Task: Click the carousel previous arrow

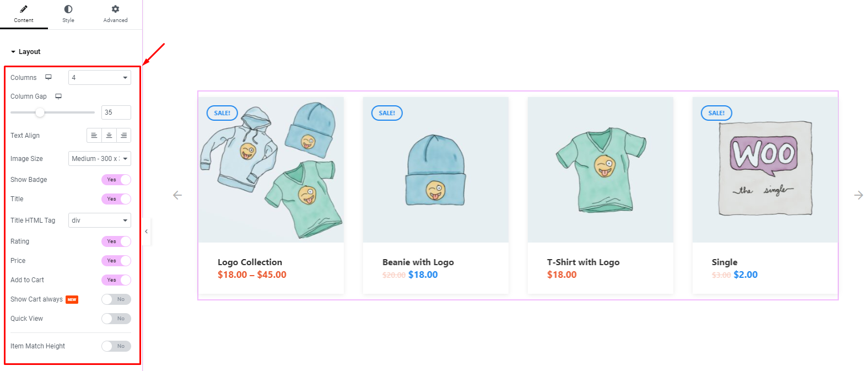Action: coord(177,195)
